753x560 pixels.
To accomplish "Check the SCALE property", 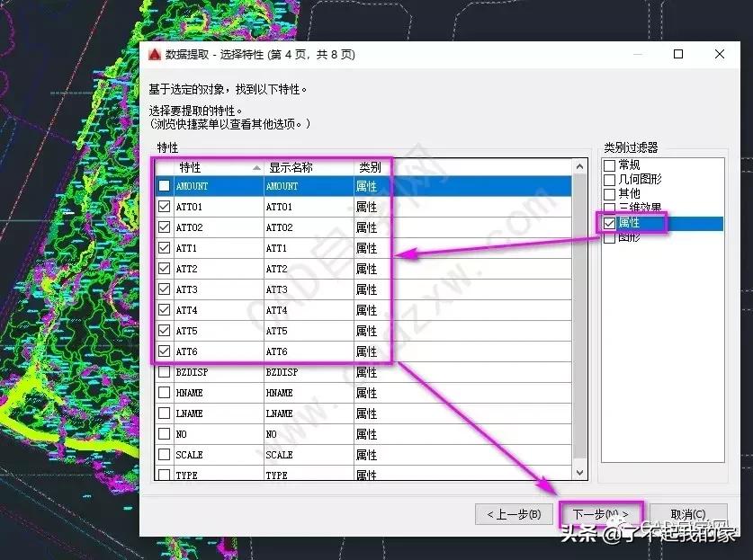I will tap(165, 454).
